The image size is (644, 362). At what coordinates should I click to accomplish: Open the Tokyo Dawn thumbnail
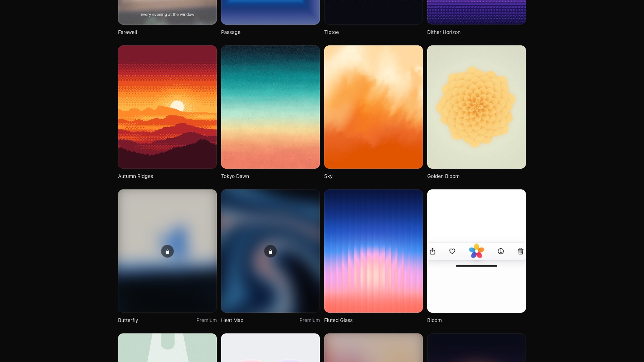pyautogui.click(x=270, y=107)
